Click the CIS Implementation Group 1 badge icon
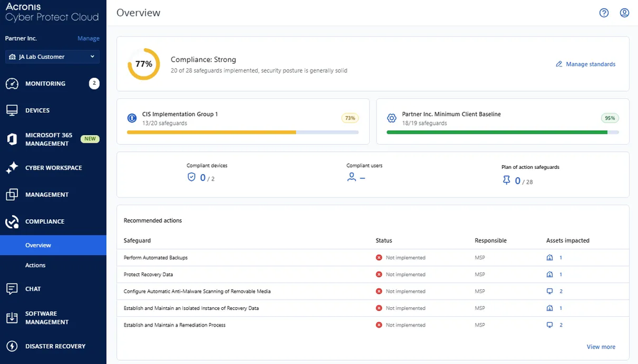The image size is (638, 364). 132,118
